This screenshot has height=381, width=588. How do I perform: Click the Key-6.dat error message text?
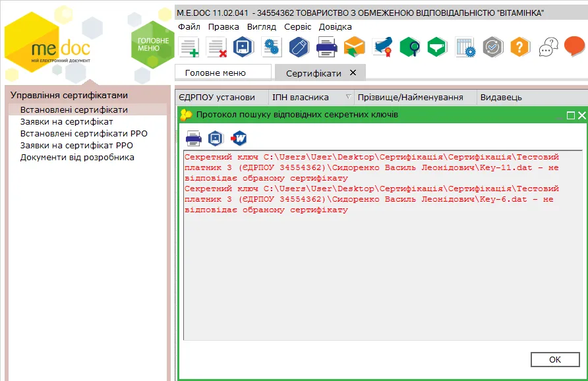point(372,199)
